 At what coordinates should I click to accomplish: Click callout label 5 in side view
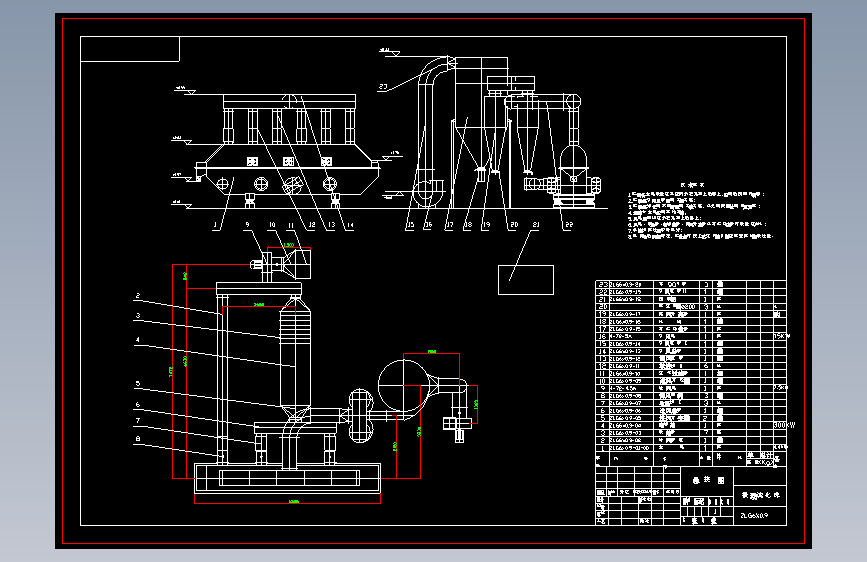click(x=138, y=384)
